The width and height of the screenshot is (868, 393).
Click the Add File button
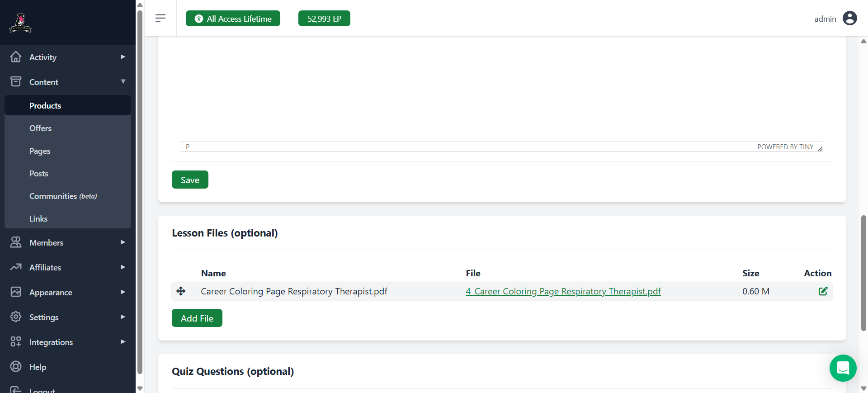click(197, 318)
